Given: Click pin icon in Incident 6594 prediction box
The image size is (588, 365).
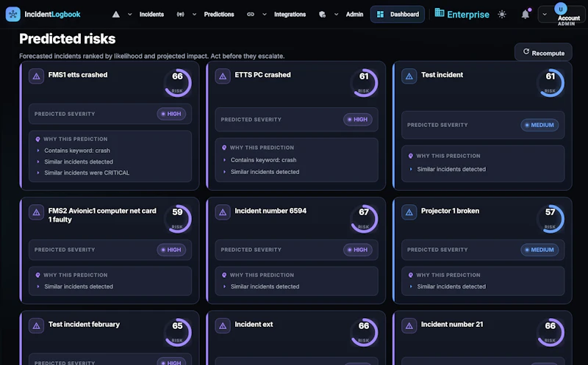Looking at the screenshot, I should coord(224,275).
